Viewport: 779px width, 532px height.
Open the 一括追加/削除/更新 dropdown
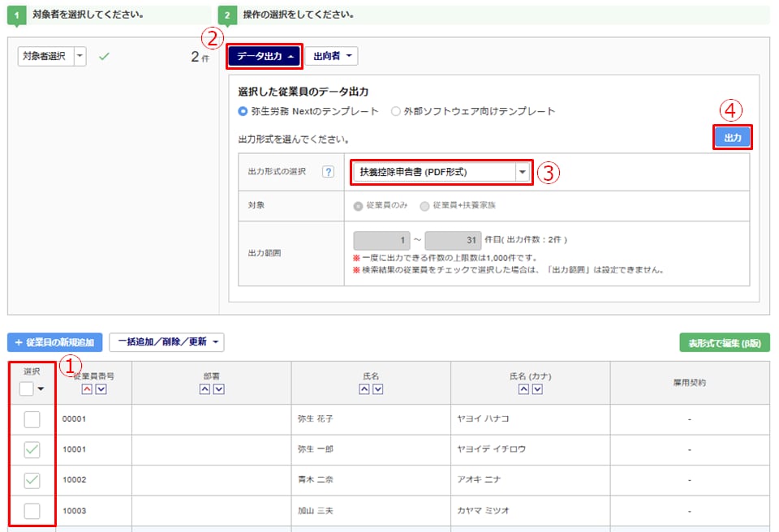click(x=166, y=342)
